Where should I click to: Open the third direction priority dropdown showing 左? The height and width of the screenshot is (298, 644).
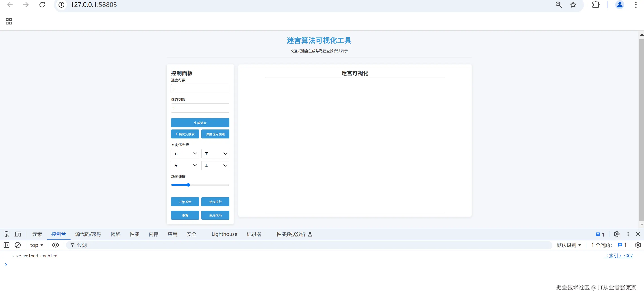185,166
